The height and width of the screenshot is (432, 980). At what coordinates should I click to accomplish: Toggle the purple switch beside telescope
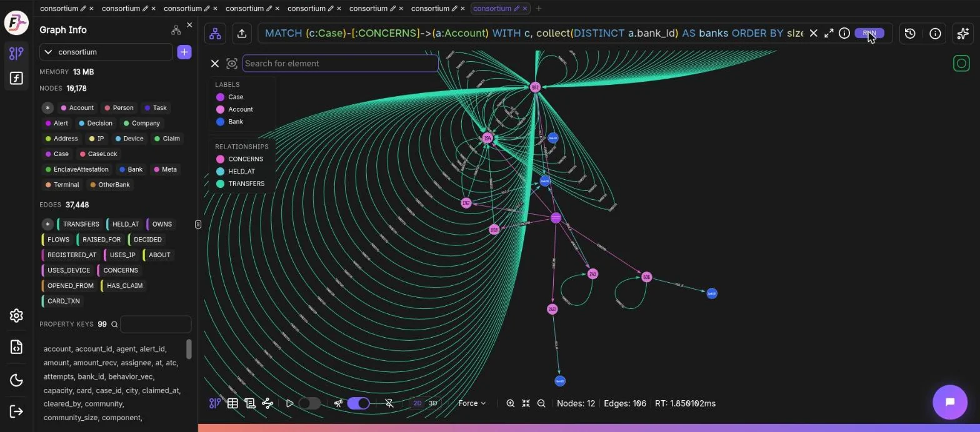[359, 403]
